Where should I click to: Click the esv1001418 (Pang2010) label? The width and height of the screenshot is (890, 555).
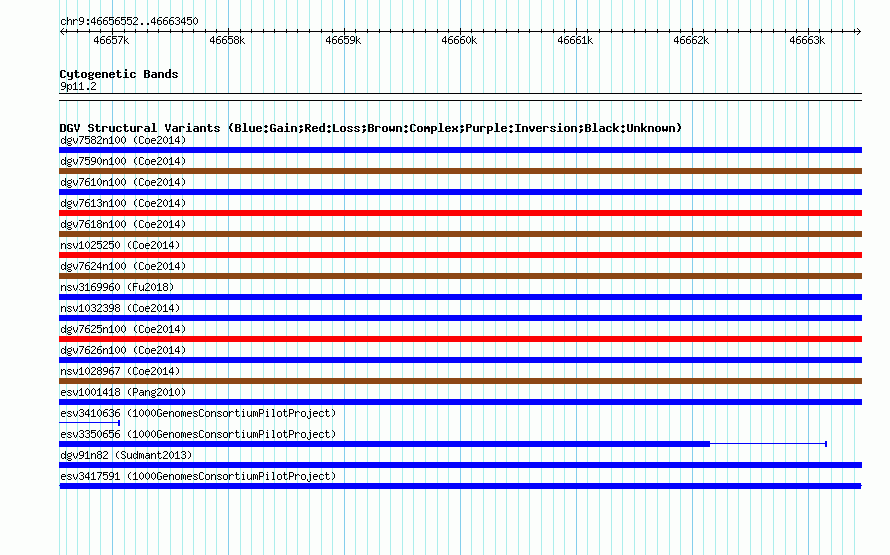pos(123,392)
